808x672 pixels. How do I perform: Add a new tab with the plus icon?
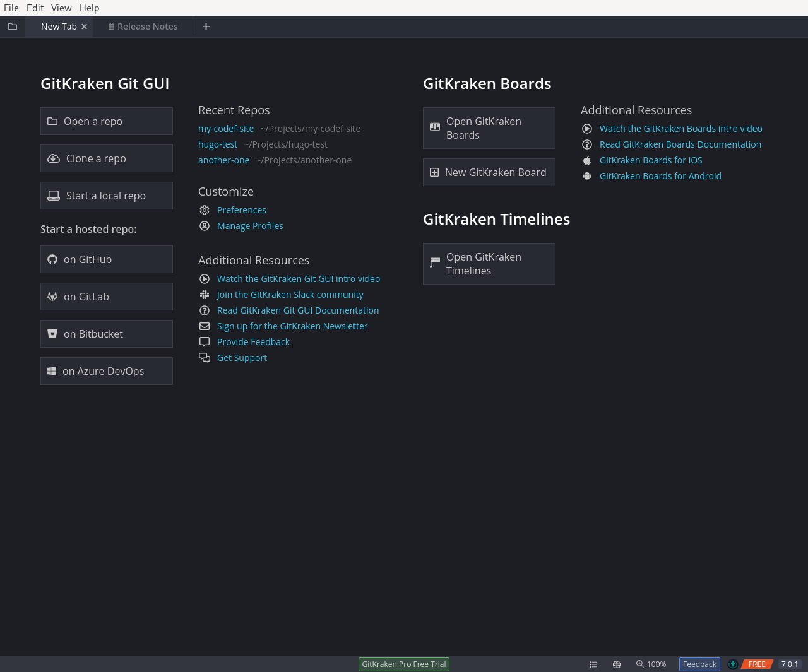206,27
